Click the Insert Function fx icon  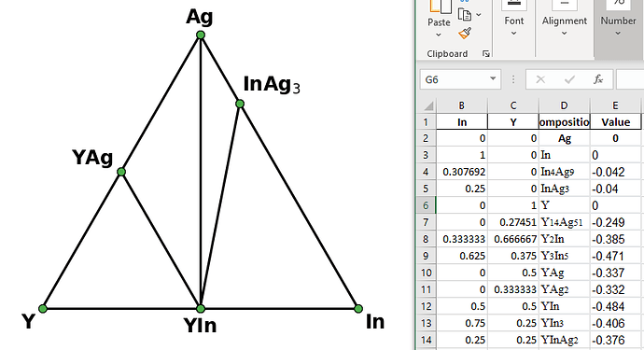point(598,79)
